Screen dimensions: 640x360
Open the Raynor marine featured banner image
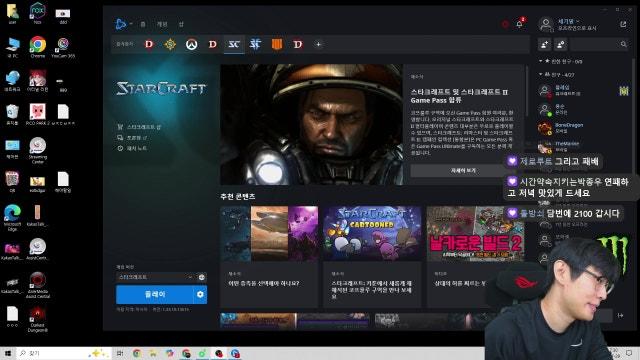pos(312,124)
